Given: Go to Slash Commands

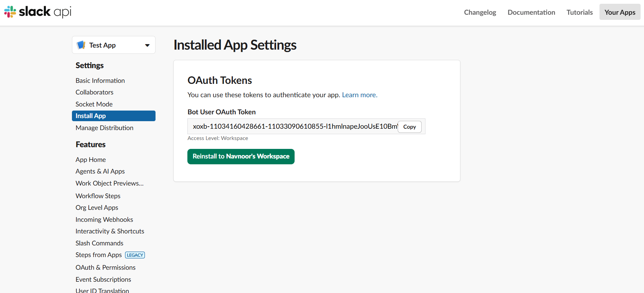Looking at the screenshot, I should tap(99, 243).
